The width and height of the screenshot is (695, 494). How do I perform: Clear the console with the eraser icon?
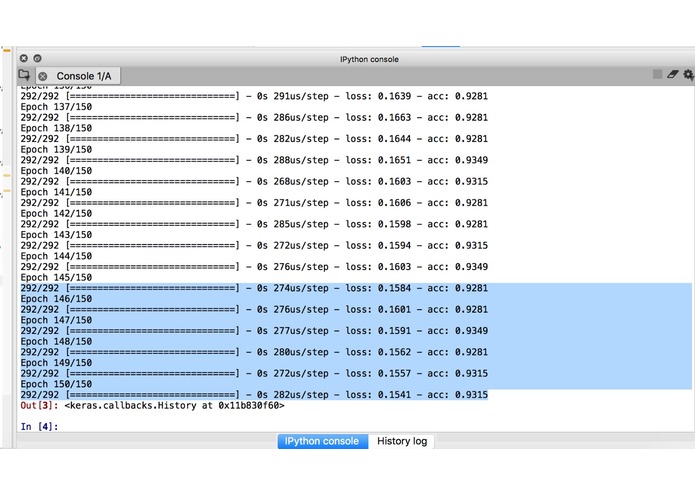click(673, 74)
